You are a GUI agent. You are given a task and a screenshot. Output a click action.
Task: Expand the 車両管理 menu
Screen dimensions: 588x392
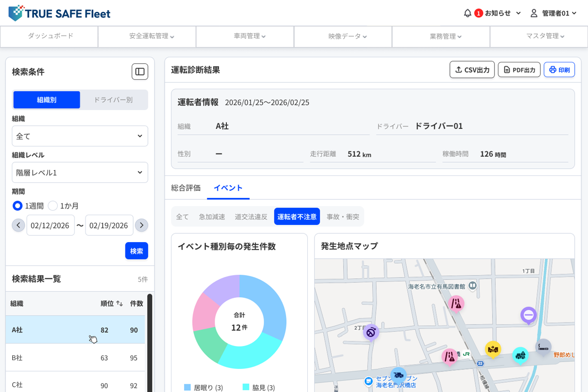coord(245,36)
